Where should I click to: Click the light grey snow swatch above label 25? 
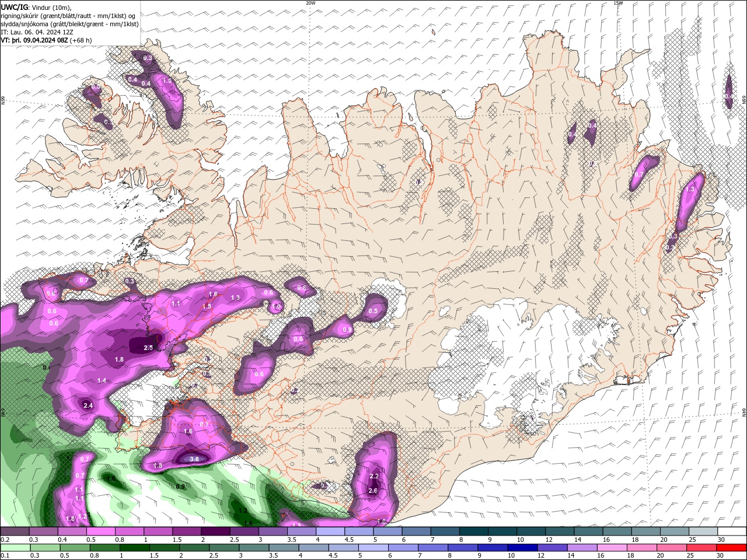(x=703, y=531)
